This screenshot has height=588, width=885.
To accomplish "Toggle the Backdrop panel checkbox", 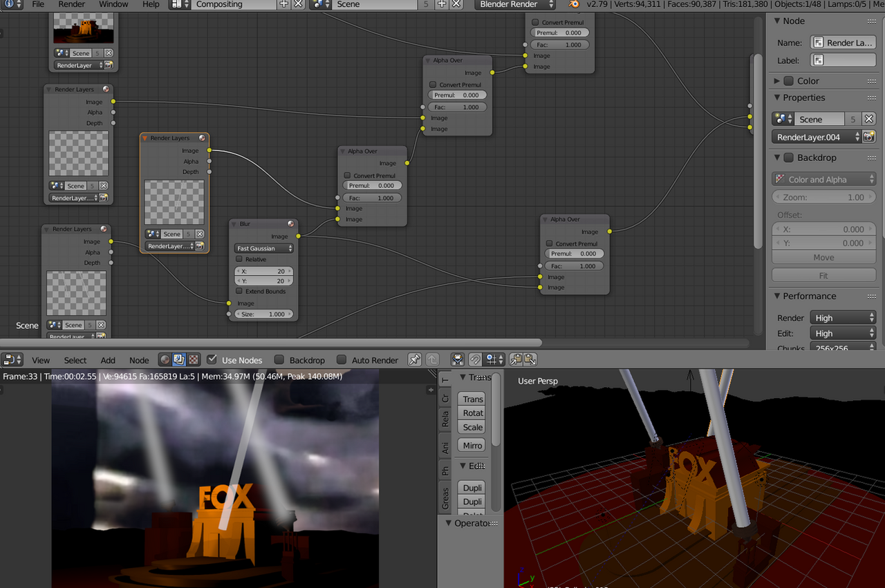I will [788, 158].
